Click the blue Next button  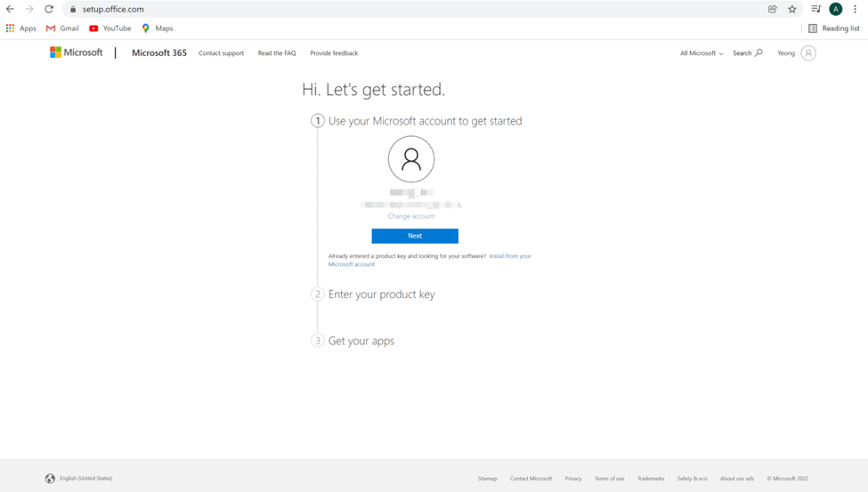coord(415,236)
